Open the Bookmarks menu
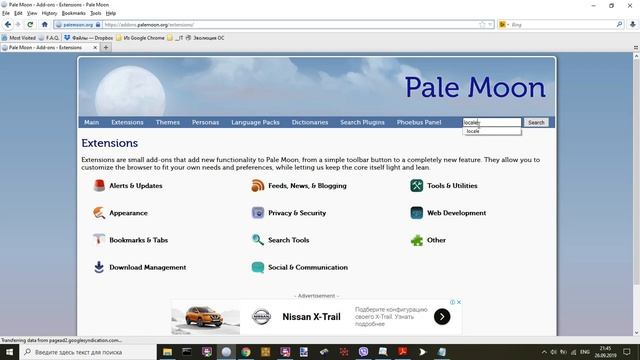 tap(73, 13)
